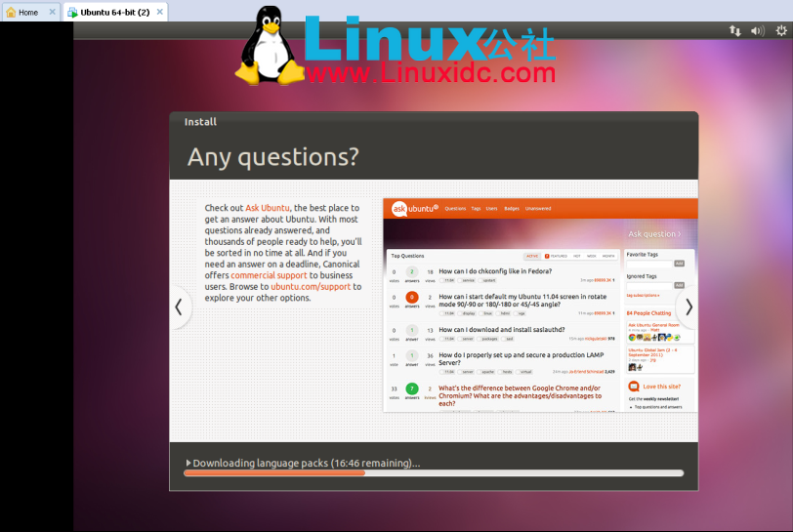The height and width of the screenshot is (532, 793).
Task: Open the sound volume indicator icon
Action: coord(758,31)
